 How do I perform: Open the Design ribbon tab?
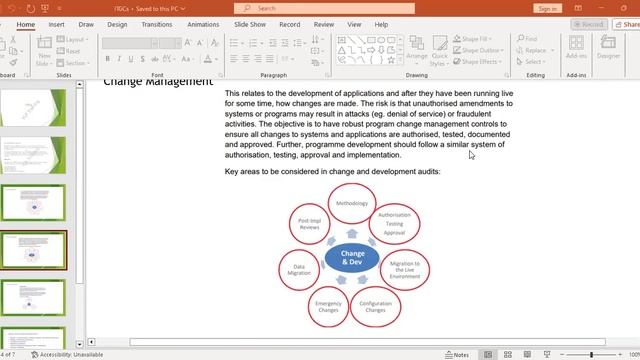pyautogui.click(x=117, y=24)
